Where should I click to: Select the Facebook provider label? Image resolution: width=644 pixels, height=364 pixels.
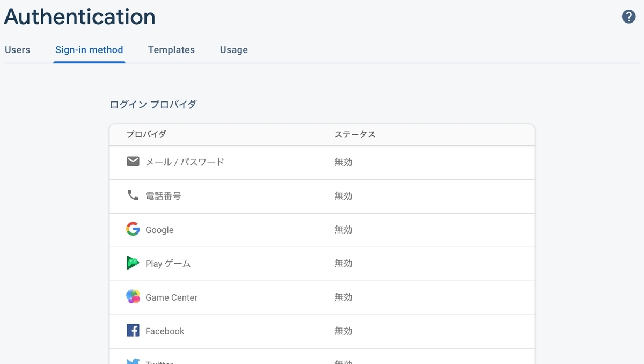pos(165,331)
